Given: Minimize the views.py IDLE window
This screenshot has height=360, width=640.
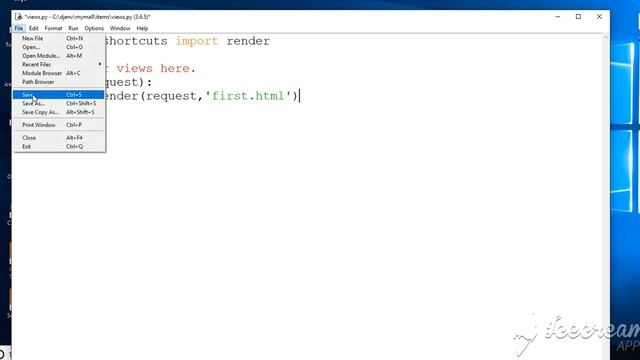Looking at the screenshot, I should [558, 17].
